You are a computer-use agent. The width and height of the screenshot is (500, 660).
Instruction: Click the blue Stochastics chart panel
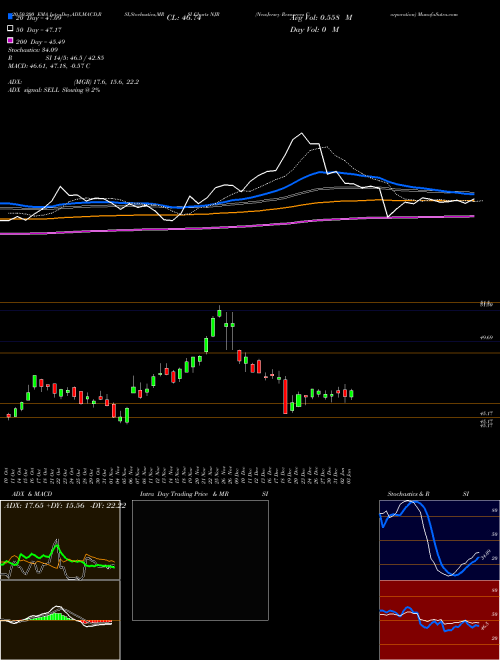click(x=439, y=540)
